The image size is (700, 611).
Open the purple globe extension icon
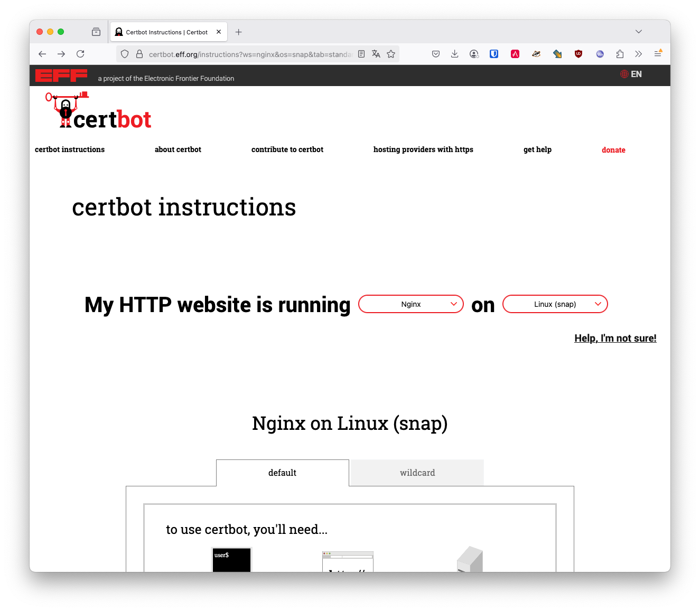click(x=600, y=54)
